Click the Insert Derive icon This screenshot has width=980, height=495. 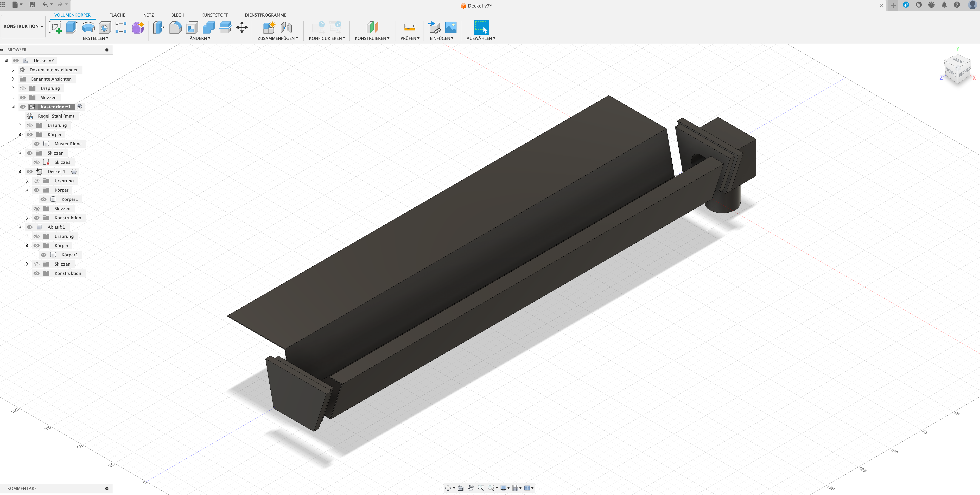coord(434,27)
